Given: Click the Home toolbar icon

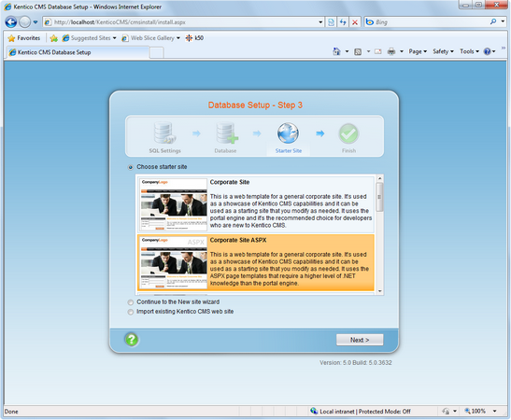Looking at the screenshot, I should point(336,51).
